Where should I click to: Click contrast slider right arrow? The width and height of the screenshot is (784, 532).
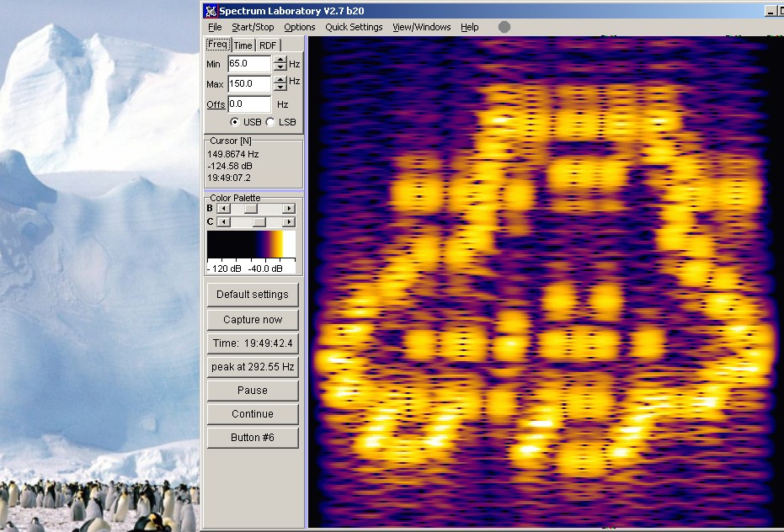click(x=289, y=222)
